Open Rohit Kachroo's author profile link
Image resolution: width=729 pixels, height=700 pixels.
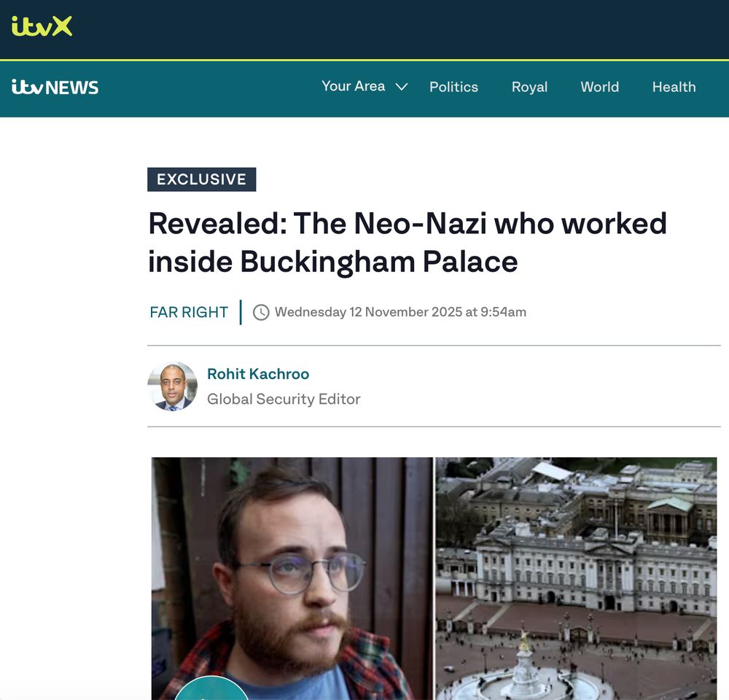coord(258,374)
